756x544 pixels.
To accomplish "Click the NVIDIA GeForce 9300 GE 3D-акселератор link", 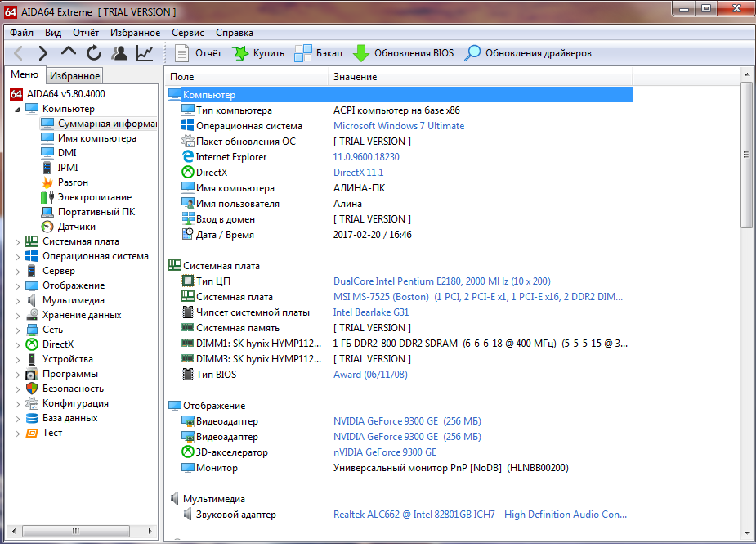I will click(x=384, y=452).
